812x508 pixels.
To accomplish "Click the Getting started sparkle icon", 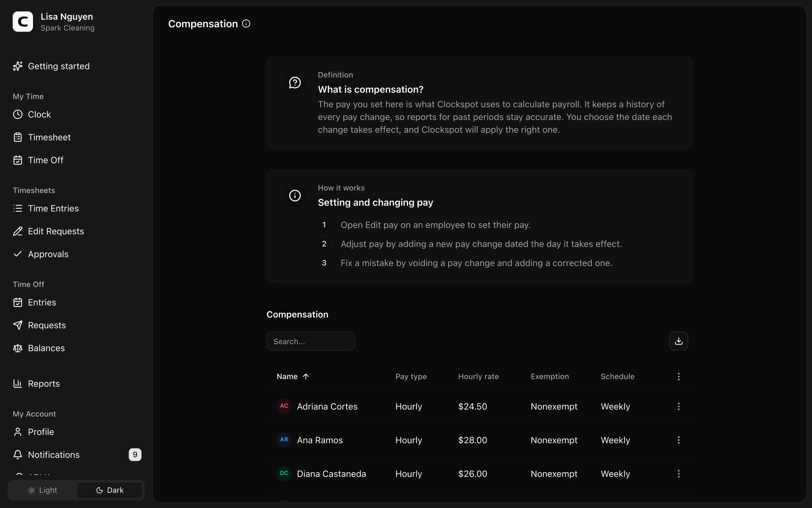I will click(x=18, y=66).
